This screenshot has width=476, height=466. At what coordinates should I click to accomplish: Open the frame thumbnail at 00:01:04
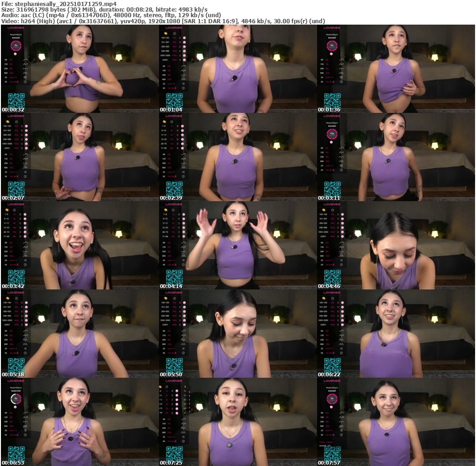coord(238,69)
